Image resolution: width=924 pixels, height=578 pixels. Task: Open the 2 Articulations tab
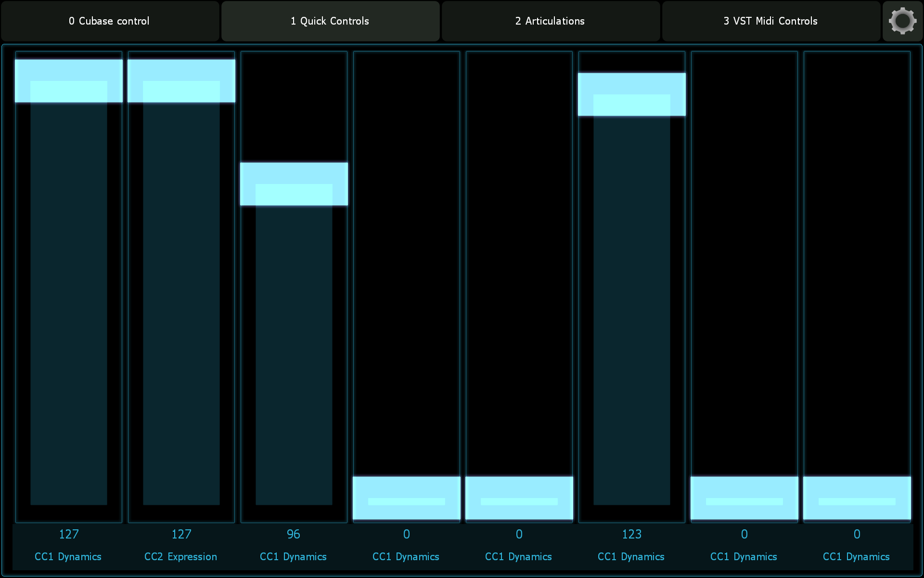coord(550,21)
